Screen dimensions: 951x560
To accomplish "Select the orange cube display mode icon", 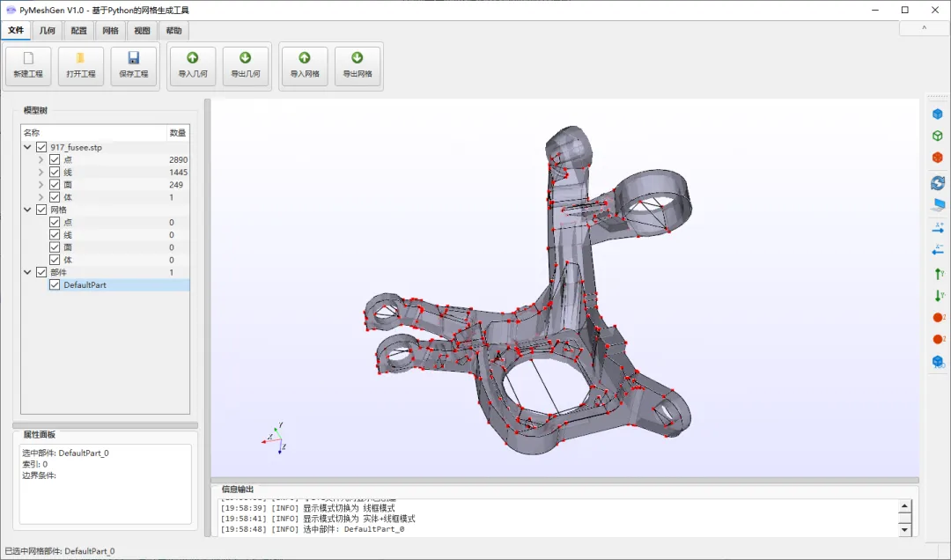I will pos(938,158).
